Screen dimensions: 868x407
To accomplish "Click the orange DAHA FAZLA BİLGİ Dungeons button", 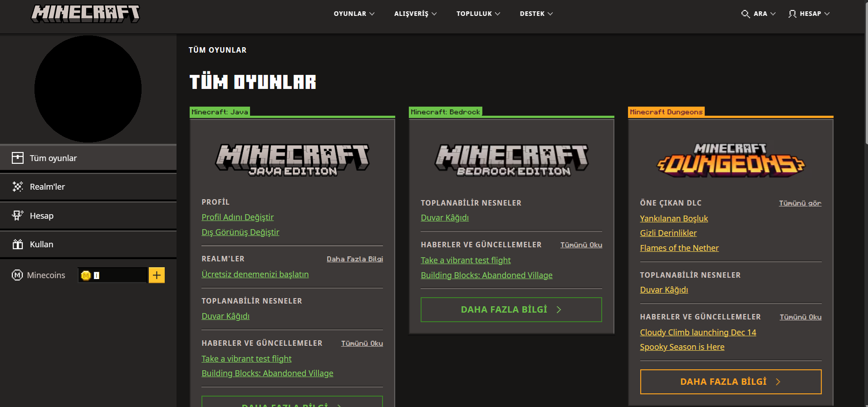I will (731, 382).
